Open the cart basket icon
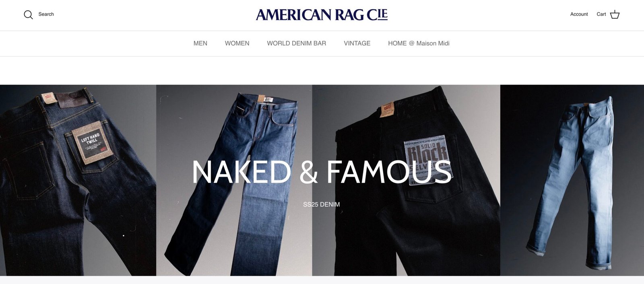The width and height of the screenshot is (644, 284). click(615, 15)
